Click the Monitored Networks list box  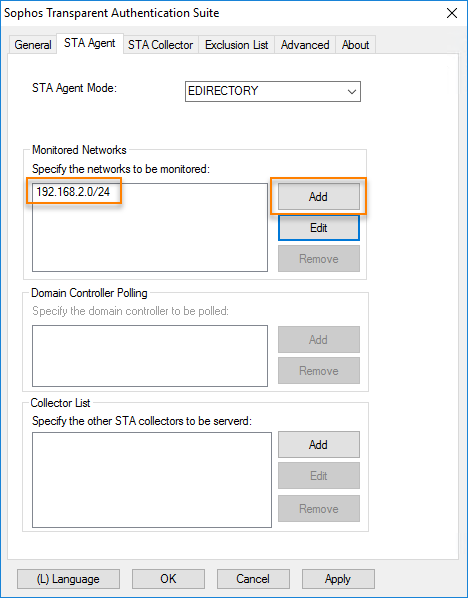(150, 227)
